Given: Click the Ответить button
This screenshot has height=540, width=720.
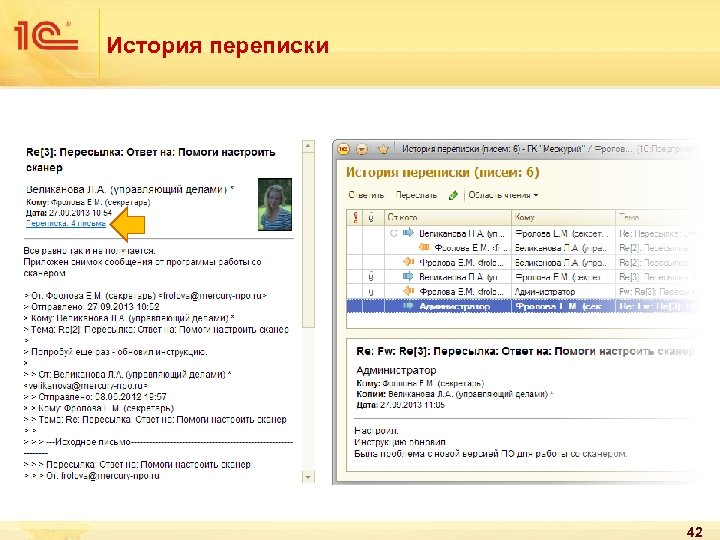Looking at the screenshot, I should (x=366, y=195).
